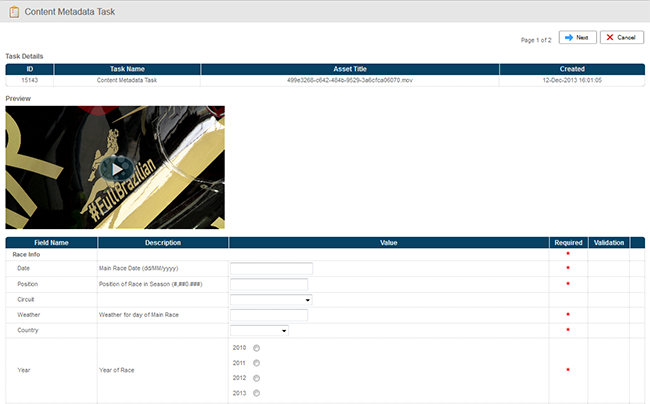Focus the Position of Race text field
Viewport: 650px width, 404px height.
pos(268,284)
